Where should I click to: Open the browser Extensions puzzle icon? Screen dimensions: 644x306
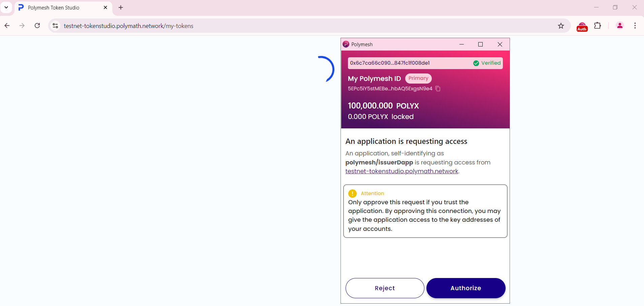[x=598, y=26]
